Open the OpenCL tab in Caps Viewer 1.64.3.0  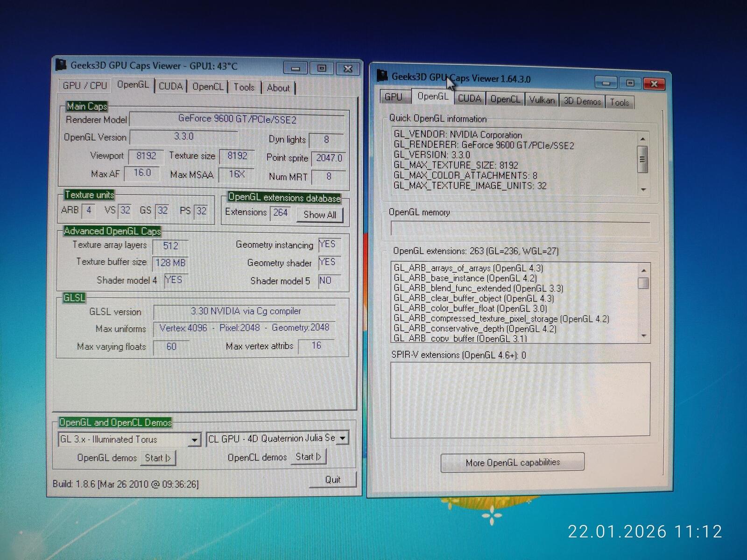click(x=505, y=99)
